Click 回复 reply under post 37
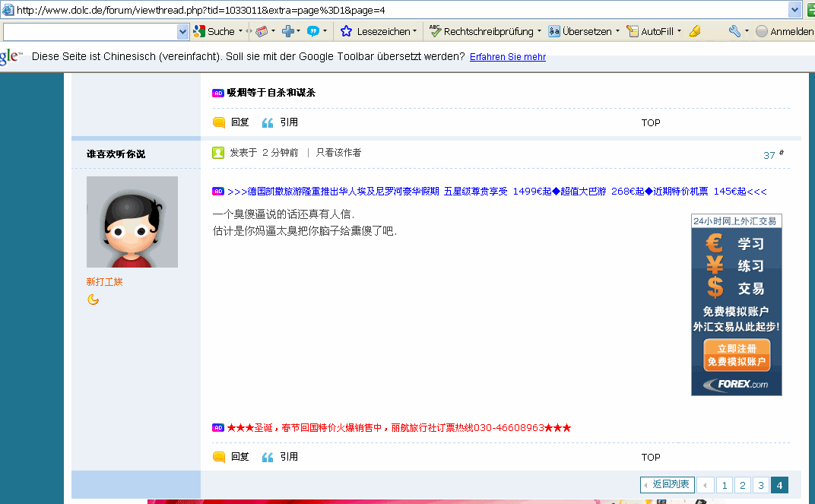Screen dimensions: 815x504 tap(232, 457)
